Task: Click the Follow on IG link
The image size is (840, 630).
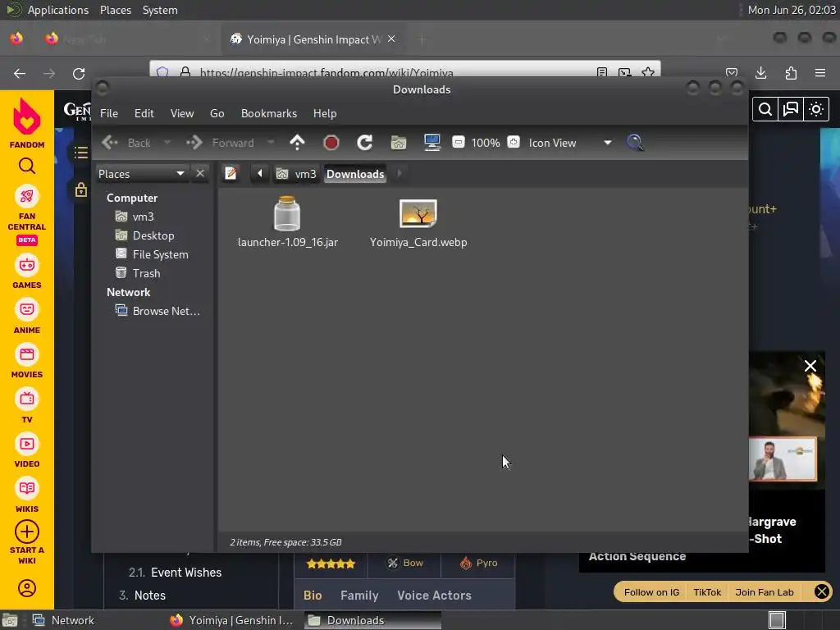Action: pyautogui.click(x=651, y=592)
